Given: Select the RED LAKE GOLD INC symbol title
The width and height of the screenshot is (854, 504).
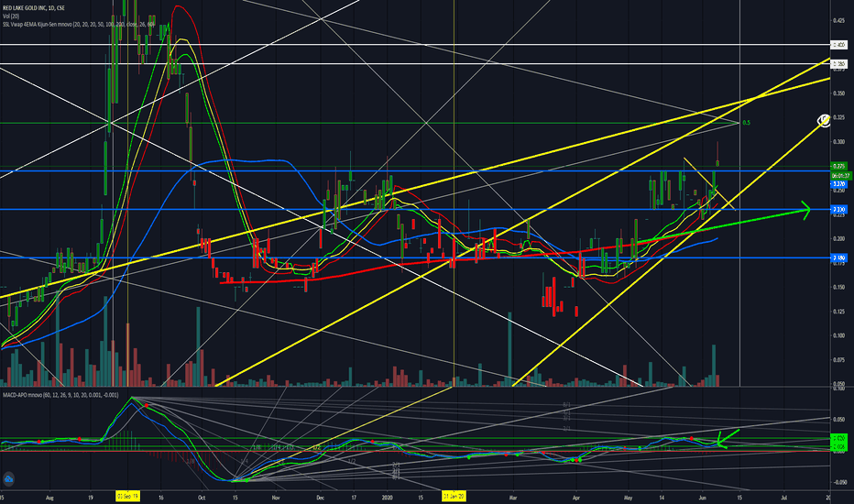Looking at the screenshot, I should point(33,8).
